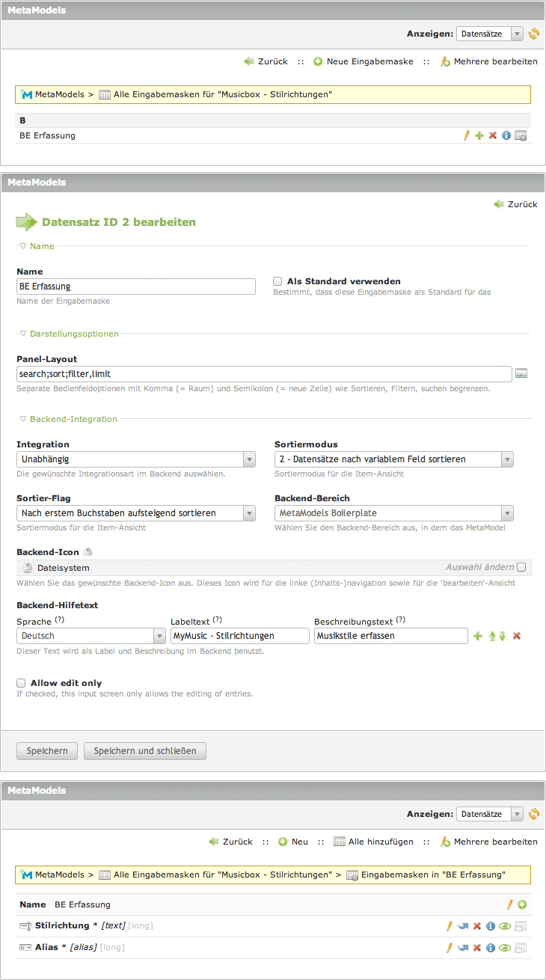
Task: Enable the 'Als Standard verwenden' checkbox
Action: pos(277,281)
